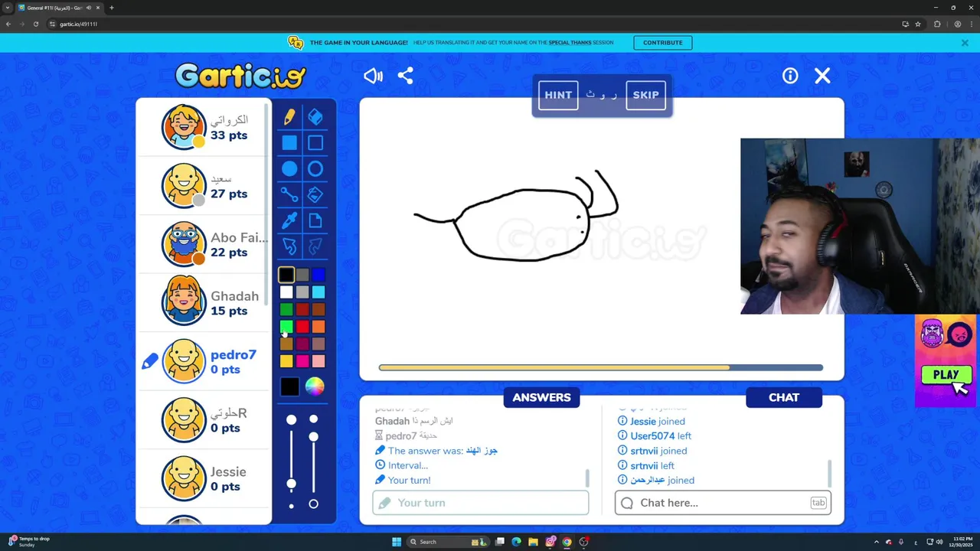Viewport: 980px width, 551px height.
Task: Click the SKIP button
Action: 645,95
